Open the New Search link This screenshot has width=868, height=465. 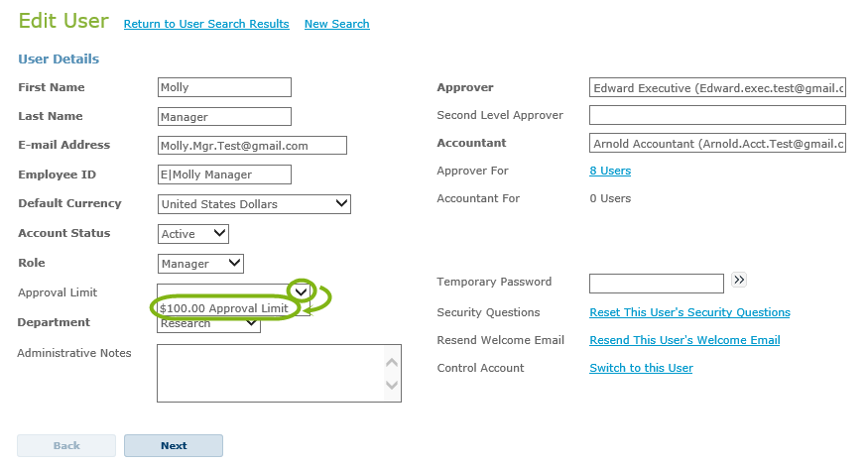pos(336,24)
